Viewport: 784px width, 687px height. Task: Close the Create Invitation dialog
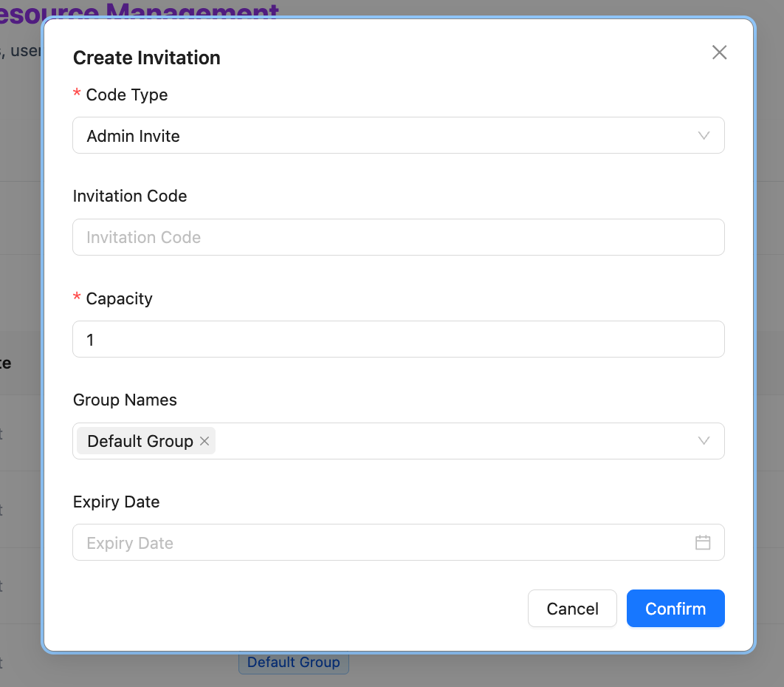click(719, 52)
